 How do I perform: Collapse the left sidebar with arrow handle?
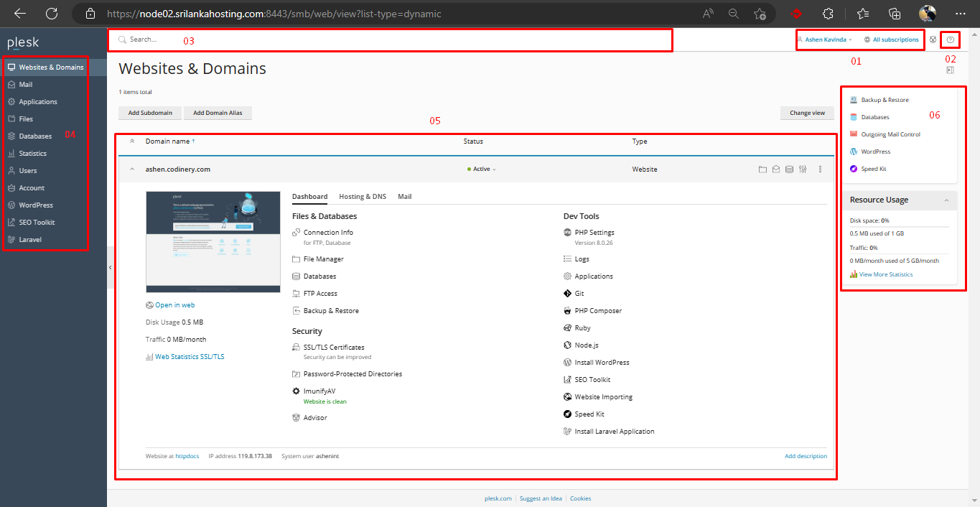[x=111, y=267]
